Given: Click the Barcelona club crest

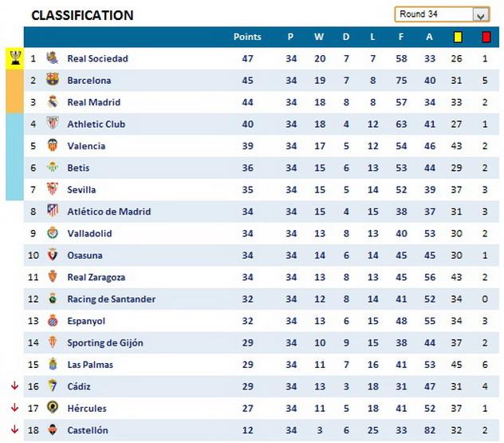Looking at the screenshot, I should coord(52,80).
